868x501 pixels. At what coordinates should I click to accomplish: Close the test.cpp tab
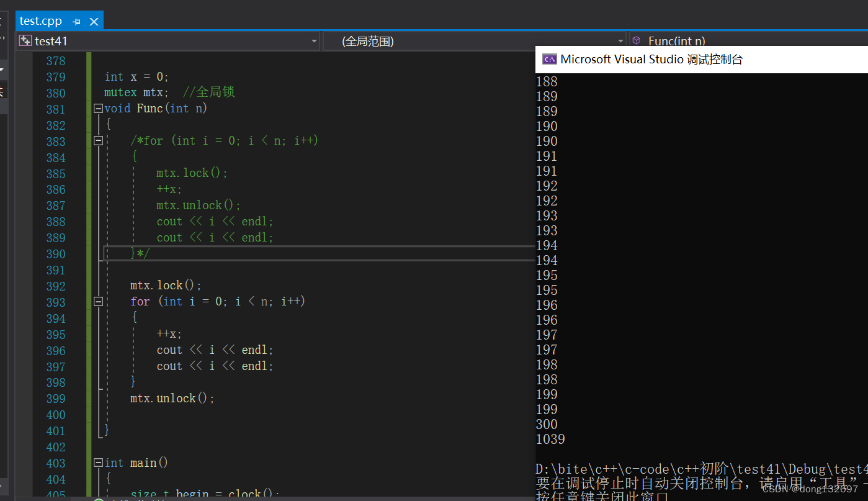(x=94, y=22)
